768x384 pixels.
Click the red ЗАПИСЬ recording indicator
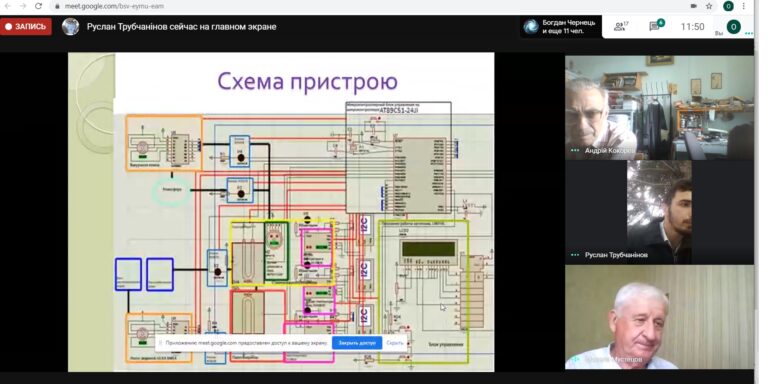coord(25,26)
